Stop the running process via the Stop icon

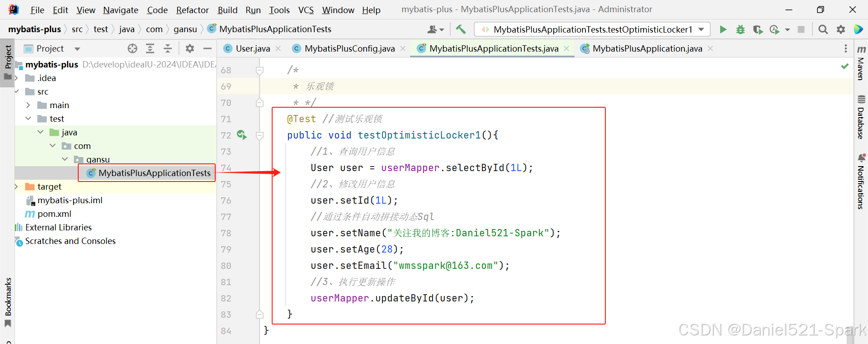tap(801, 29)
